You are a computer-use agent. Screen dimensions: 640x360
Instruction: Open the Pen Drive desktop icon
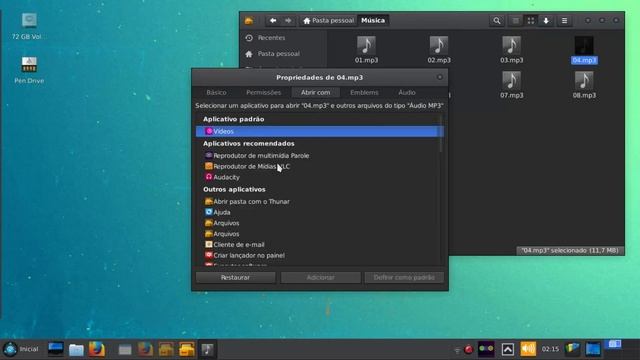point(29,70)
